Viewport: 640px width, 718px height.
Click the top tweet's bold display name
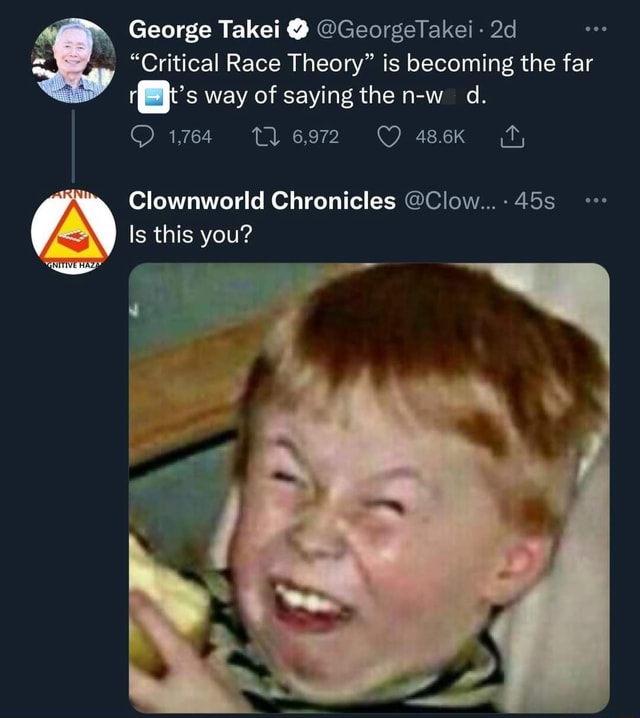[x=204, y=30]
